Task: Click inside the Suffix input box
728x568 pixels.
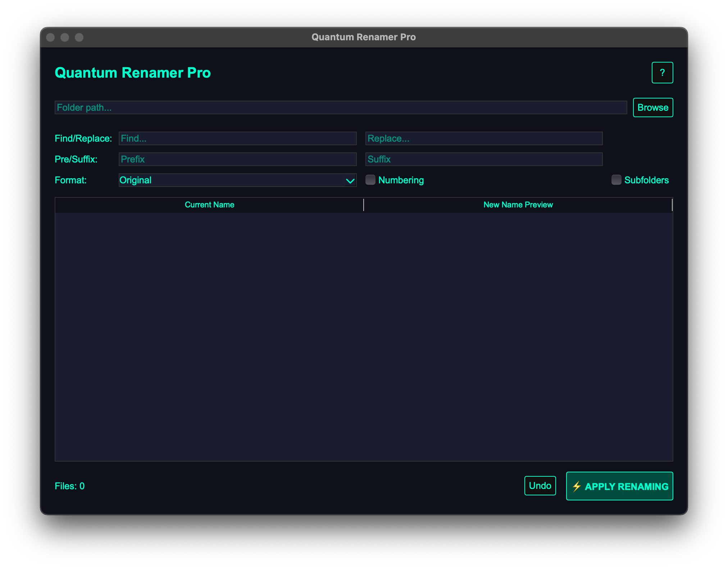Action: [x=484, y=159]
